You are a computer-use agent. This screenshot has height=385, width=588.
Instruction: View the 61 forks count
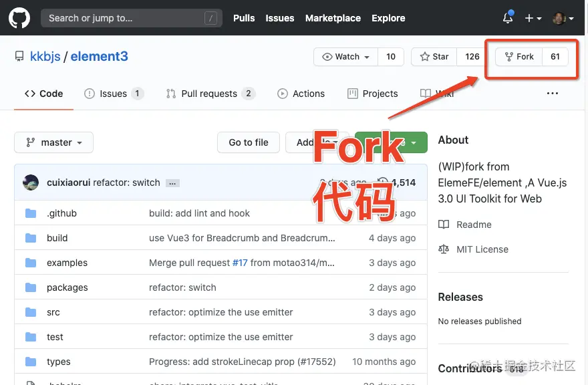pyautogui.click(x=555, y=57)
